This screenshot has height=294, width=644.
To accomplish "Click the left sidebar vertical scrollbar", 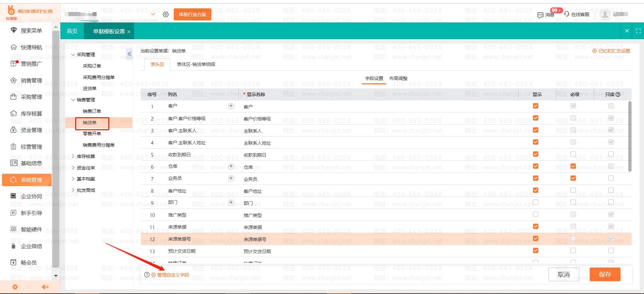I will coord(56,150).
